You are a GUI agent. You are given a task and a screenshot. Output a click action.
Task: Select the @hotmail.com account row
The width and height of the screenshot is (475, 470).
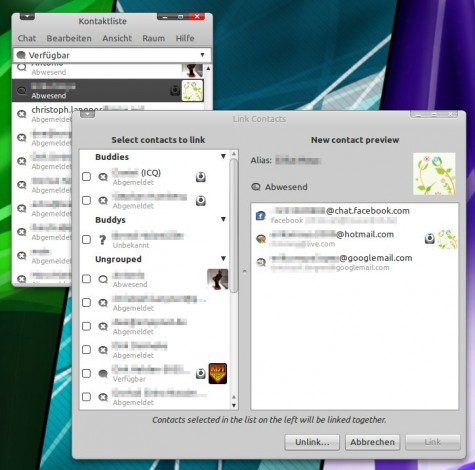point(355,239)
